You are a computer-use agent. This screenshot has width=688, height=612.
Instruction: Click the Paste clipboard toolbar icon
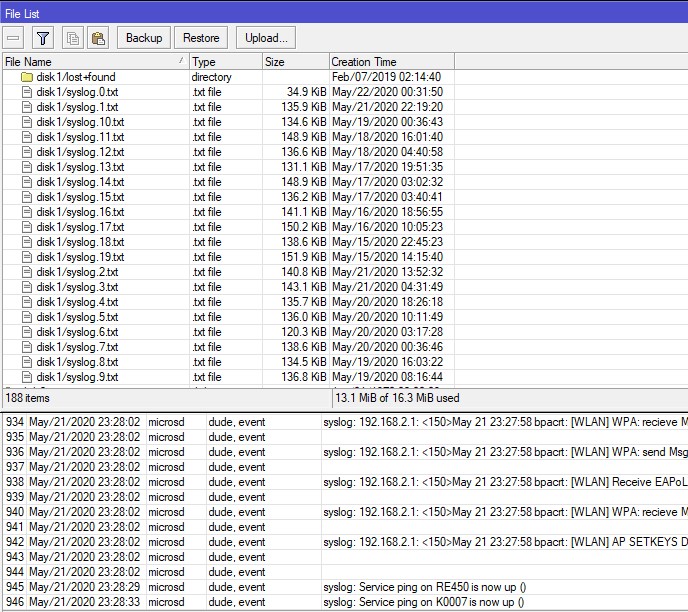pyautogui.click(x=98, y=38)
